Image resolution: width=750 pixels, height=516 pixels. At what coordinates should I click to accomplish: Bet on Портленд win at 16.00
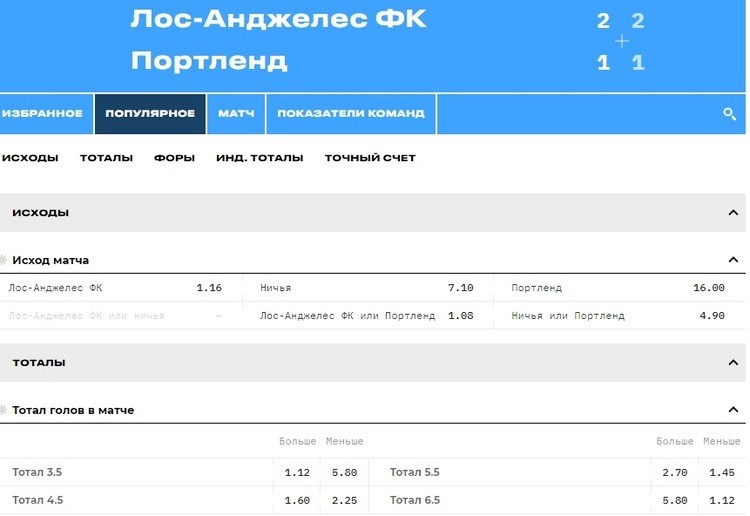[x=619, y=288]
